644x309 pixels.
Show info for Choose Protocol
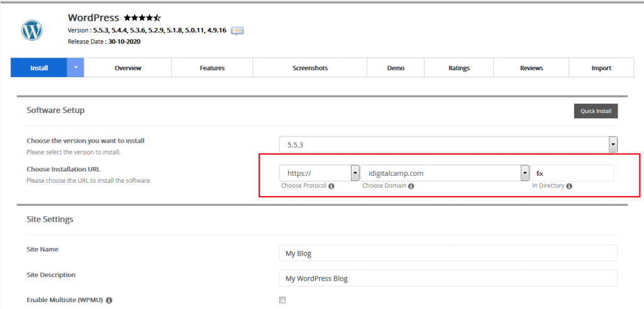(x=331, y=186)
